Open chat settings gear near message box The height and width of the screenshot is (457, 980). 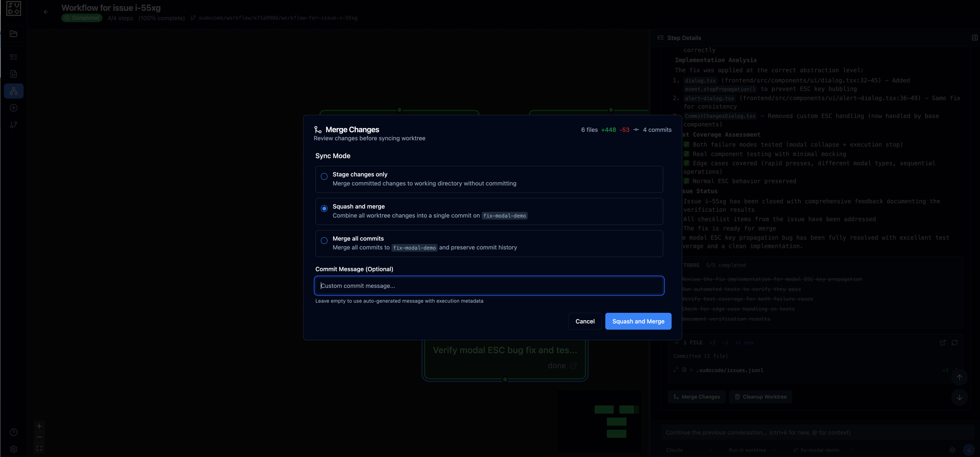point(953,450)
